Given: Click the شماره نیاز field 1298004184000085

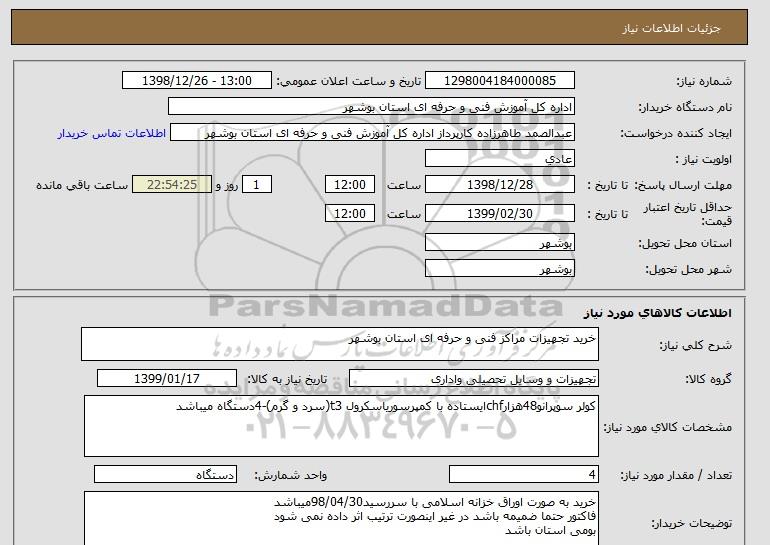Looking at the screenshot, I should [x=499, y=81].
